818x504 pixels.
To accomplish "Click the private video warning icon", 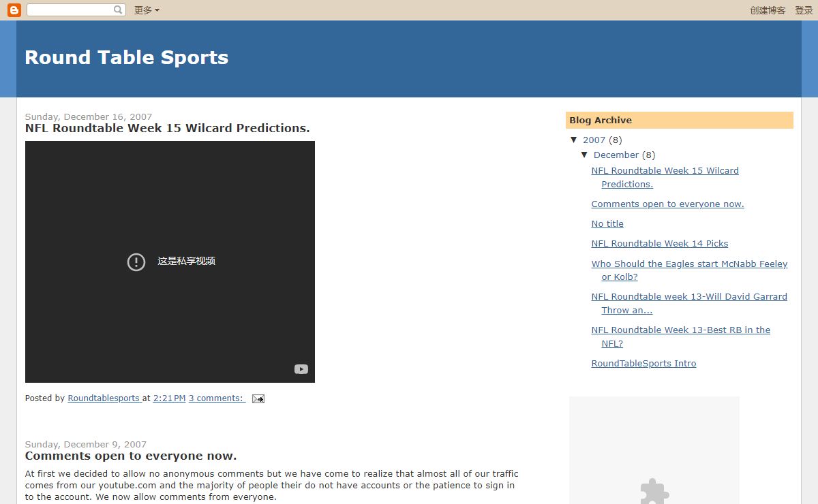I will tap(136, 262).
